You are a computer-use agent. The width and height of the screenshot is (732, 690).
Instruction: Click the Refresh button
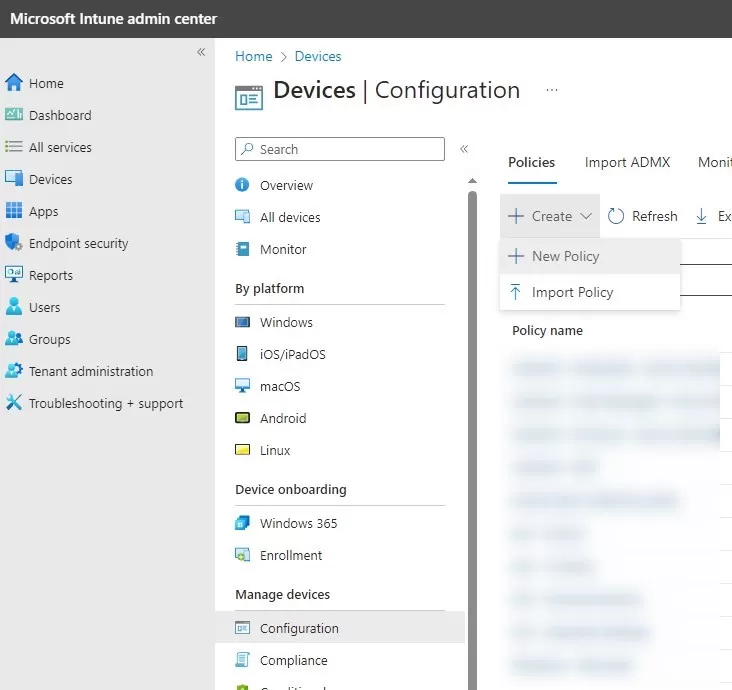(643, 216)
